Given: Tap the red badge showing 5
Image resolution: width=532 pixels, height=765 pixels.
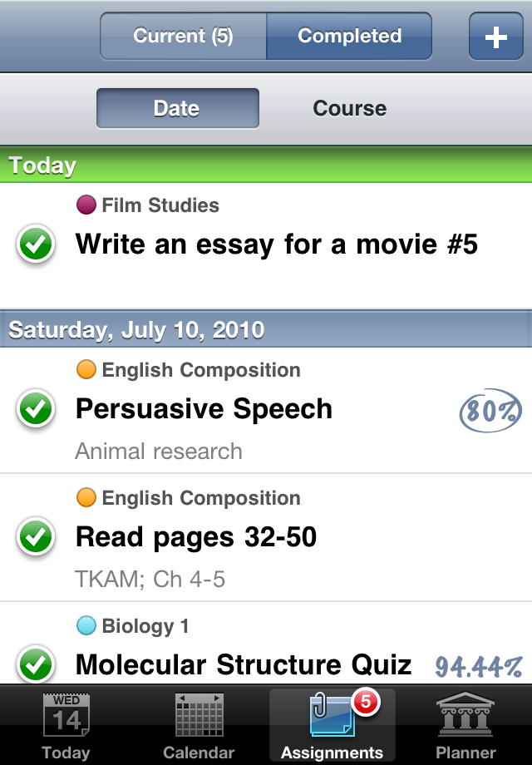Looking at the screenshot, I should [x=364, y=703].
